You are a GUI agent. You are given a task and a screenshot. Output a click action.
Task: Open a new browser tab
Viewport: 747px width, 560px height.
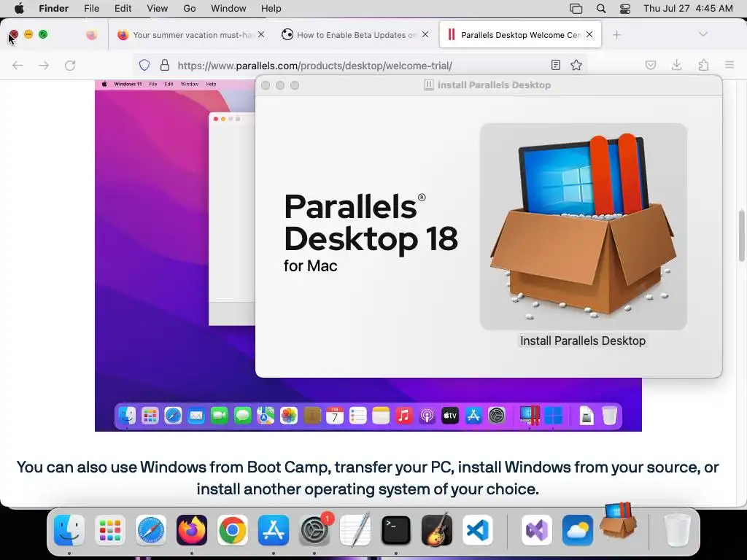click(617, 35)
